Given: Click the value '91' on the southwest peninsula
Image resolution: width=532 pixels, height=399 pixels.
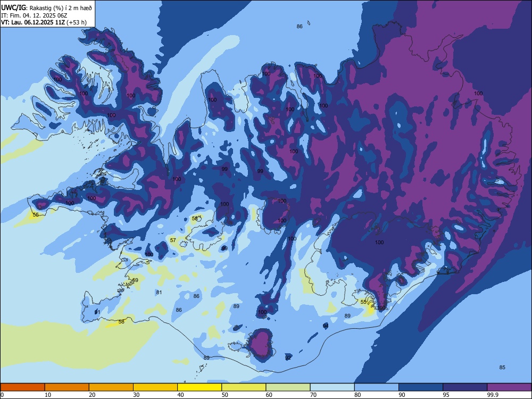Looking at the screenshot, I should (x=97, y=312).
